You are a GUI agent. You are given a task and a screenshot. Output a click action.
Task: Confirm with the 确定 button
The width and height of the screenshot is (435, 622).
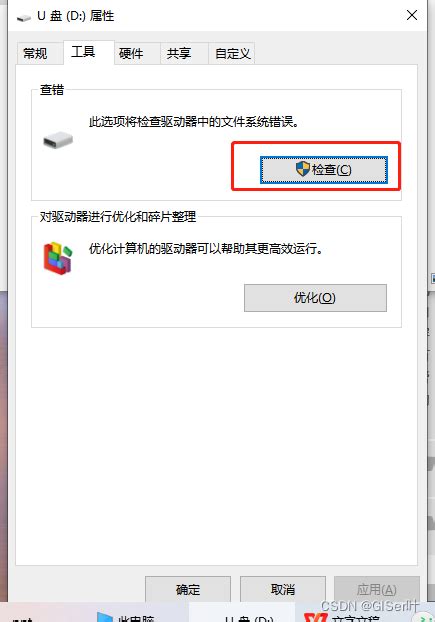(x=188, y=589)
